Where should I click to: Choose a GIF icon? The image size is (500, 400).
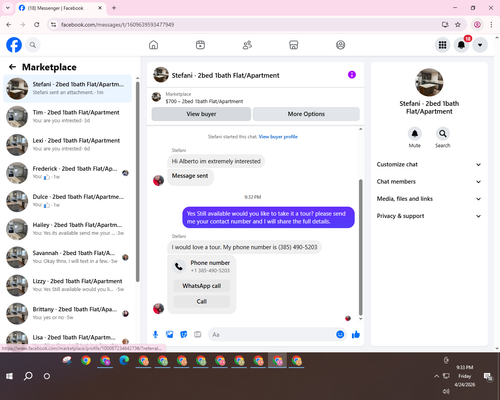coord(198,334)
